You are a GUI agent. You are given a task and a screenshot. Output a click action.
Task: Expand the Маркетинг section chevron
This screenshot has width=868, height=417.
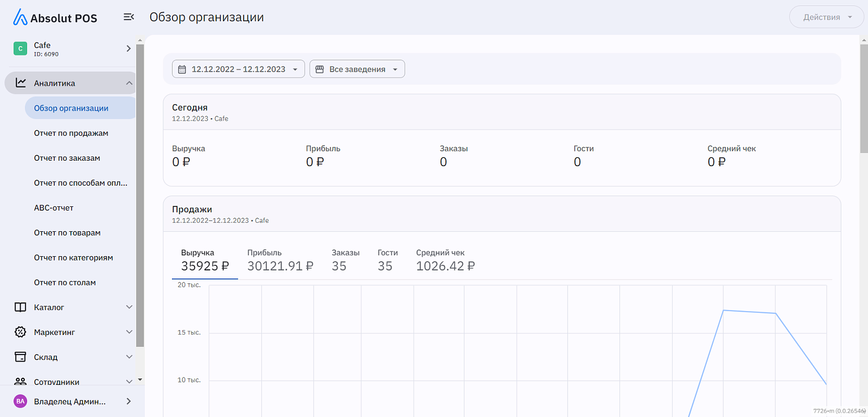(129, 332)
